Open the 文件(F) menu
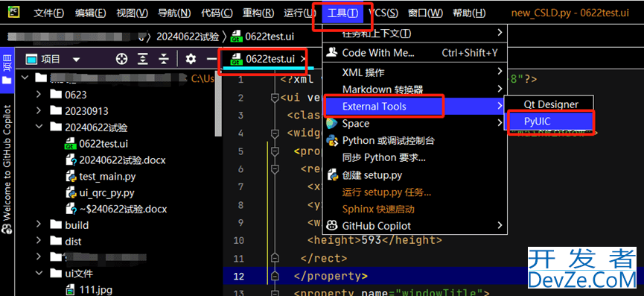The width and height of the screenshot is (644, 296). (49, 13)
